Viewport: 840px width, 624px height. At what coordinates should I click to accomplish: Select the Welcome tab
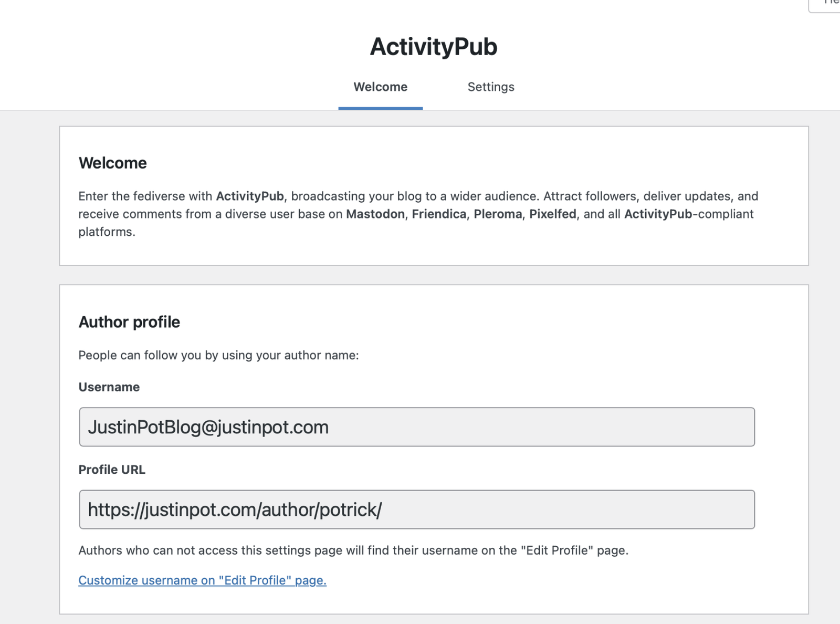(x=380, y=87)
